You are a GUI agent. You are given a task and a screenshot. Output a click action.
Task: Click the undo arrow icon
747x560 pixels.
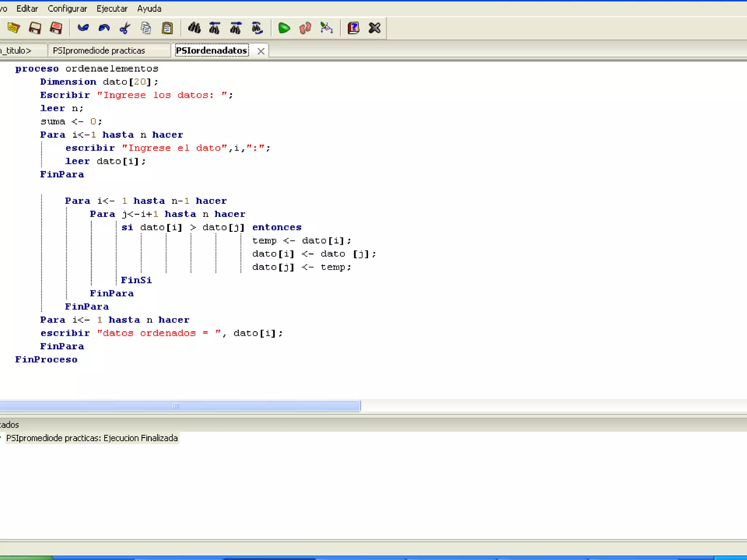(83, 28)
